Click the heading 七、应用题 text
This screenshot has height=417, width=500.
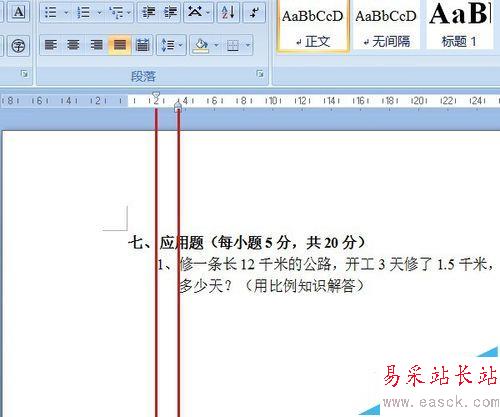pos(247,243)
